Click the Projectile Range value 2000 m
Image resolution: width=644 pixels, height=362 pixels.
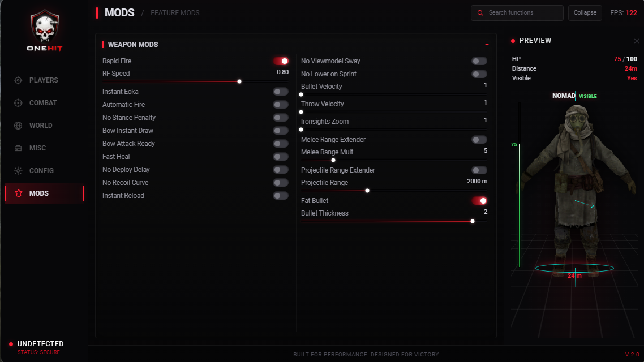[477, 181]
